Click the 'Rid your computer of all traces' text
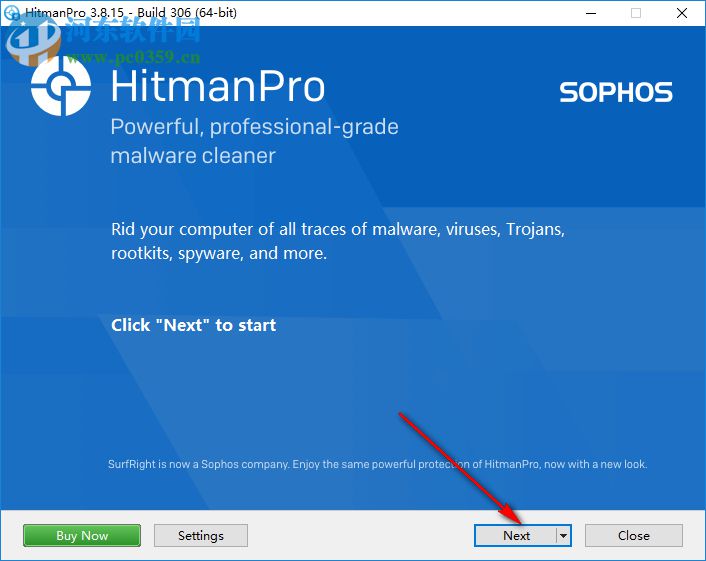Image resolution: width=706 pixels, height=561 pixels. click(338, 229)
